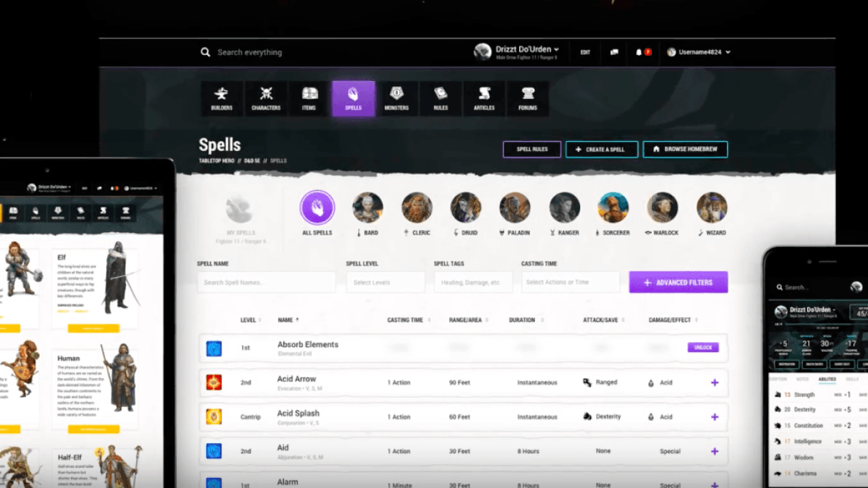This screenshot has height=488, width=868.
Task: Open the Acid Splash spell name
Action: (x=298, y=414)
